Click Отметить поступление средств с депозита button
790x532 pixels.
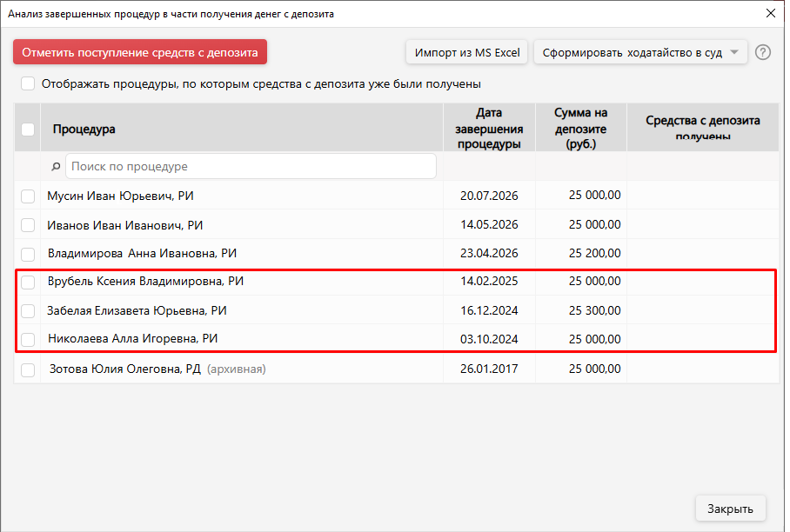(140, 52)
